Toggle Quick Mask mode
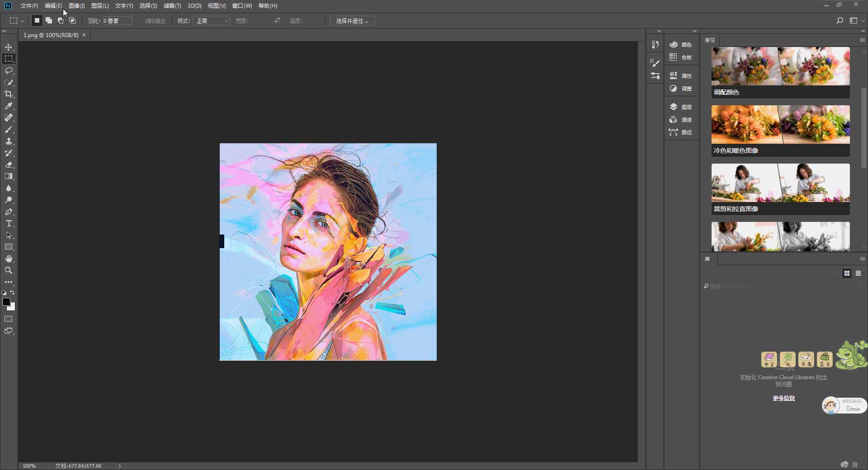The image size is (868, 470). pyautogui.click(x=9, y=319)
